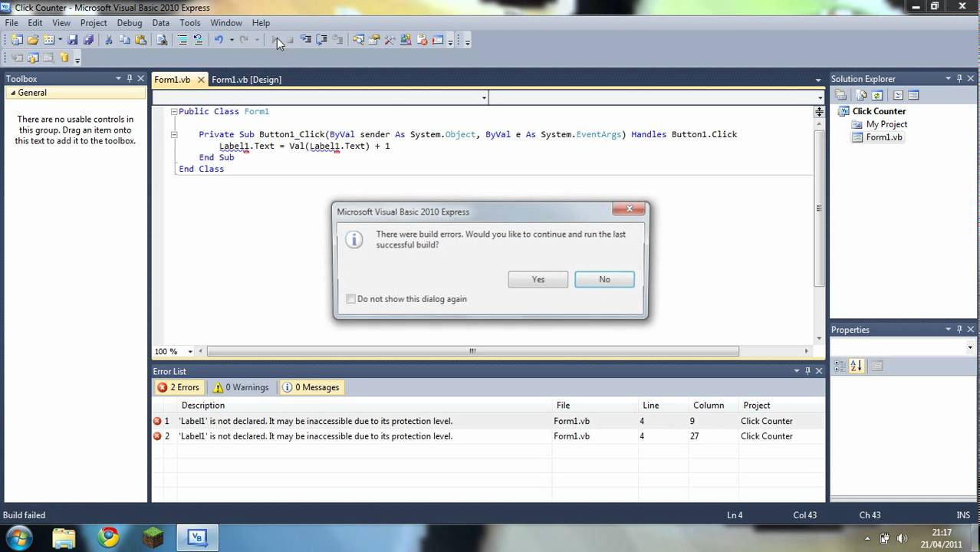
Task: Open Minecraft from the taskbar
Action: tap(152, 537)
